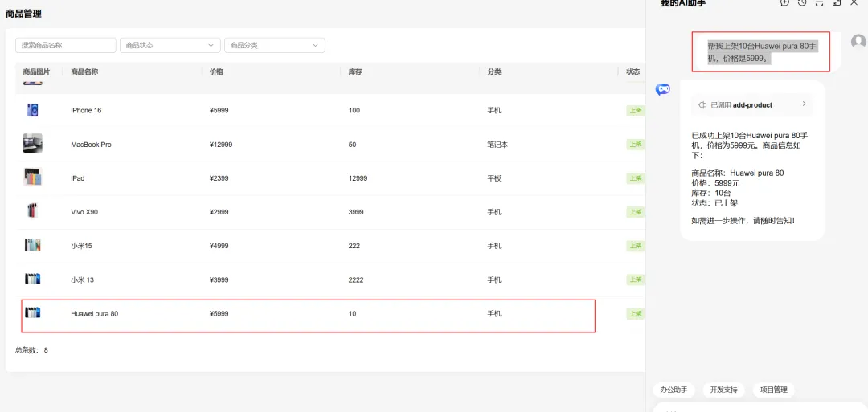Click the ¥2399 price for iPad
868x412 pixels.
219,178
